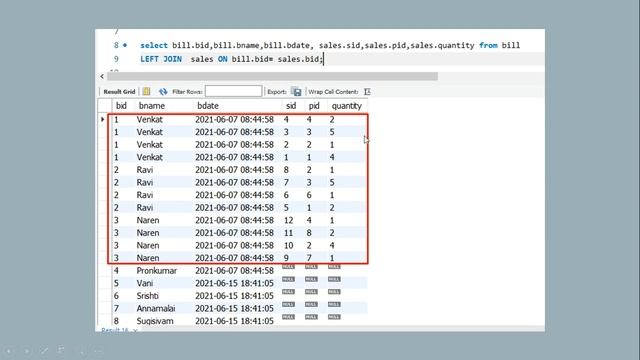Select Ravi cell in the row with sid 8
640x360 pixels.
(x=145, y=170)
